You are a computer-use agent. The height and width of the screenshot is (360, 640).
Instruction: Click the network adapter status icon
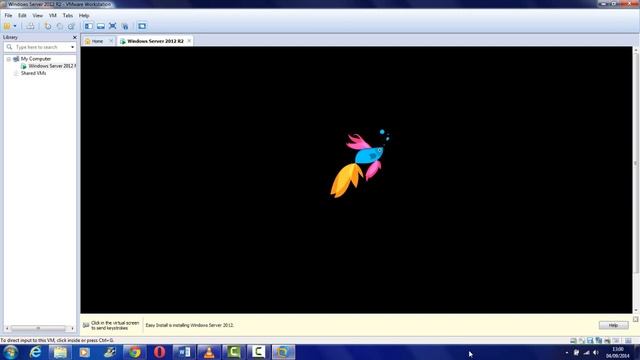click(599, 340)
